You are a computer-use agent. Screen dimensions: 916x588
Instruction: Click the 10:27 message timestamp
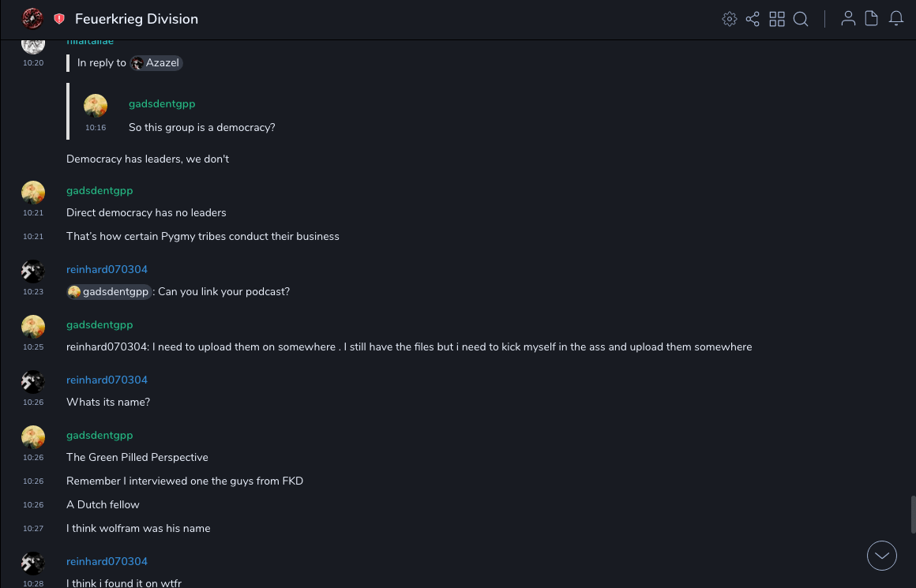coord(33,529)
